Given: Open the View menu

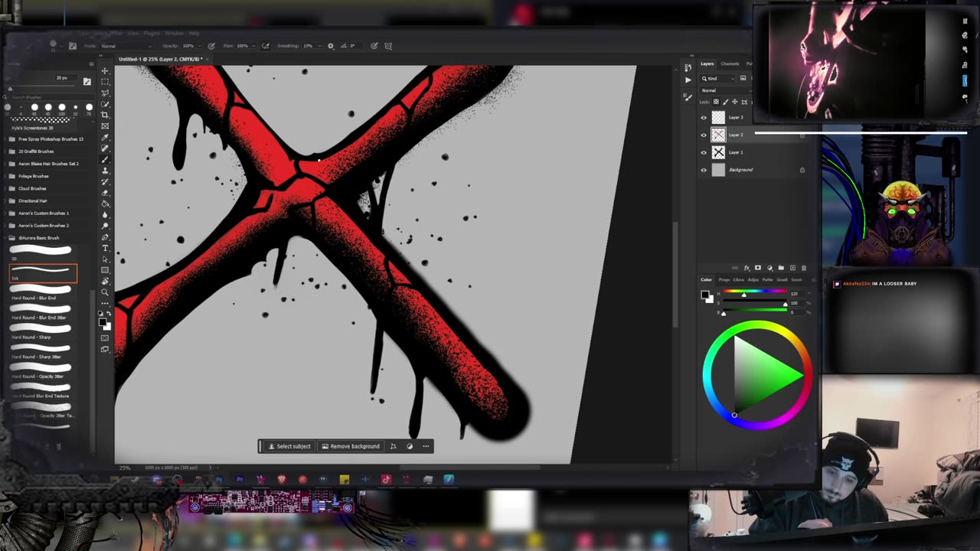Looking at the screenshot, I should (x=133, y=33).
